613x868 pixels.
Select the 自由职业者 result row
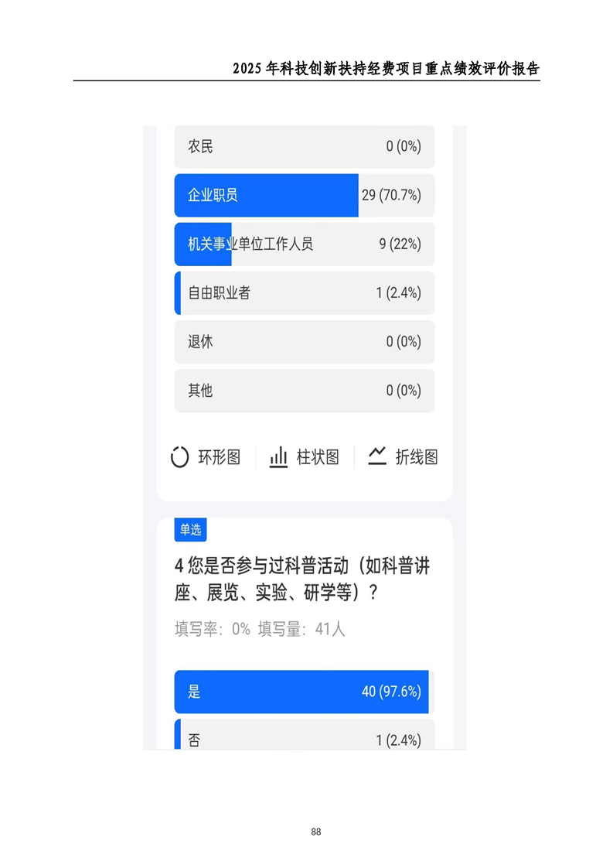(x=305, y=293)
